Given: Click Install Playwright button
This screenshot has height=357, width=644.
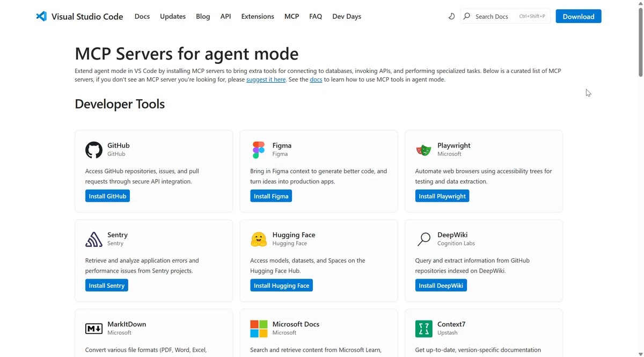Looking at the screenshot, I should point(442,196).
